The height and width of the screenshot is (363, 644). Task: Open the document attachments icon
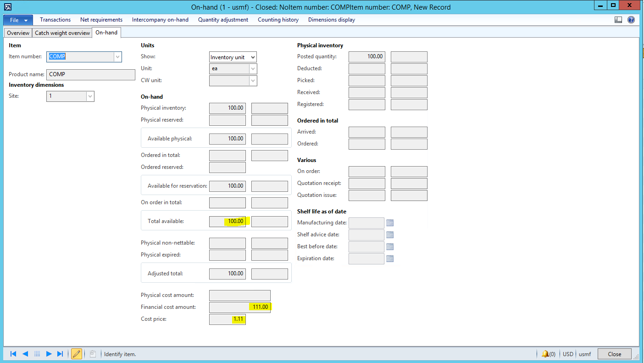click(x=93, y=354)
